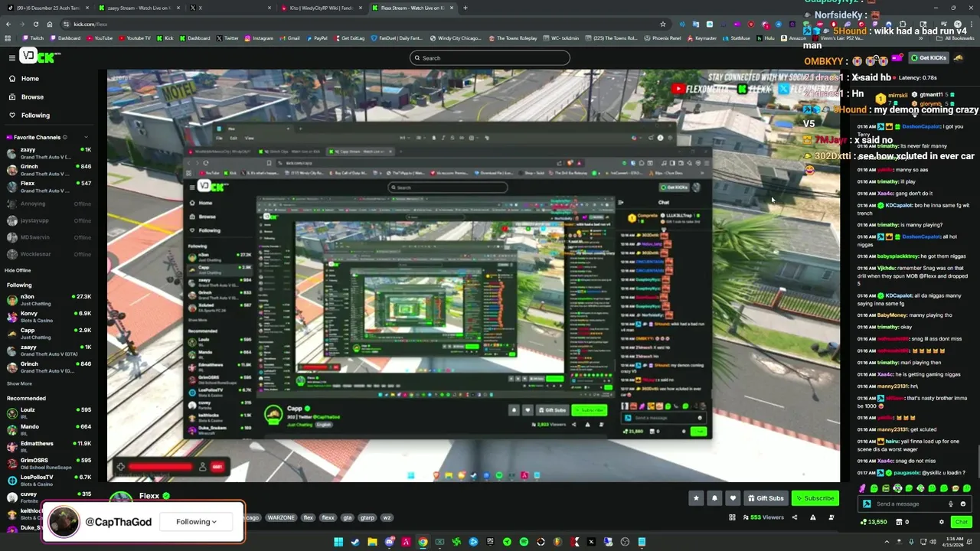The height and width of the screenshot is (551, 980).
Task: Click star favorite icon beside Gift Subs
Action: [696, 498]
